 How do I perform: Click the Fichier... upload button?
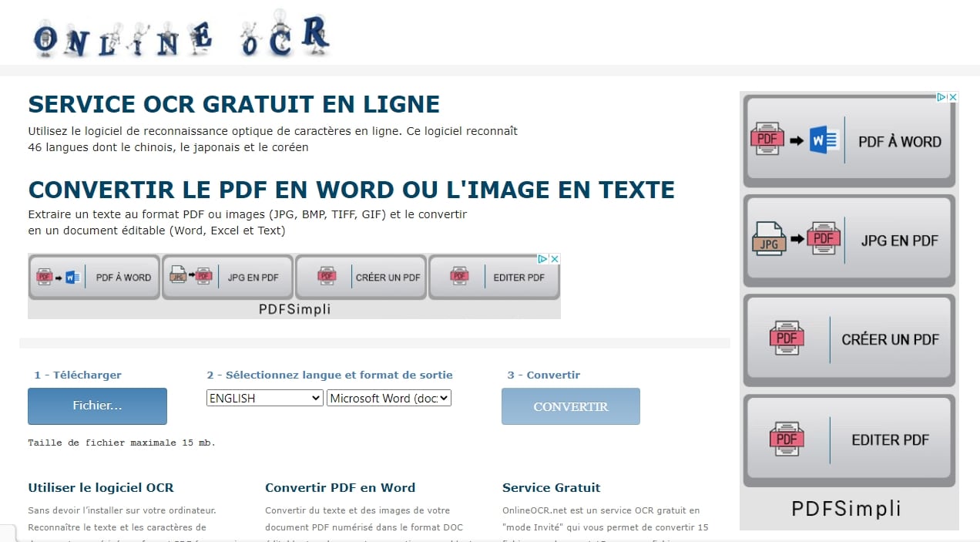pos(97,406)
